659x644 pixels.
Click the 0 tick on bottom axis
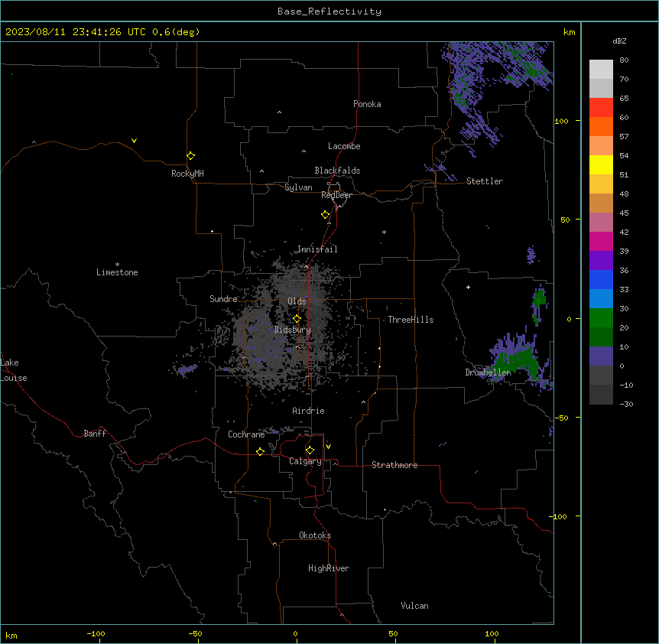(295, 633)
